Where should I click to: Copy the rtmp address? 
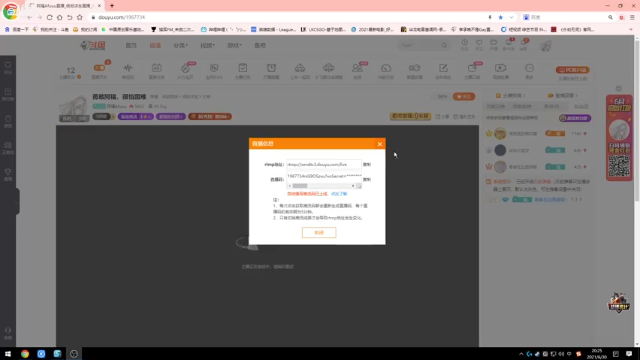click(x=367, y=164)
